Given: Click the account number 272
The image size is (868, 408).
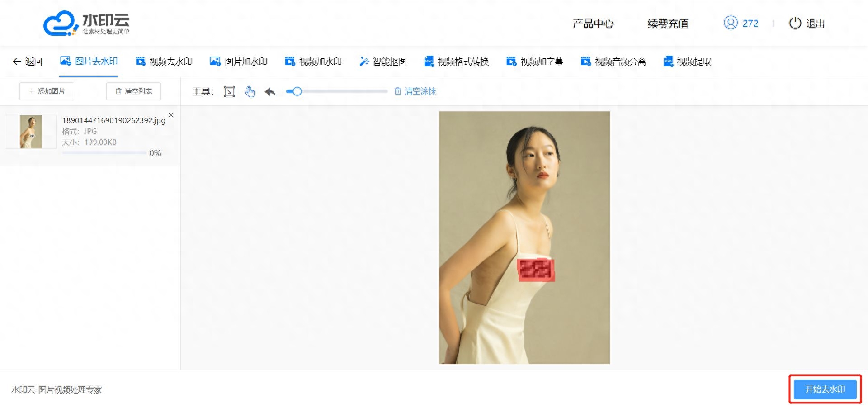Looking at the screenshot, I should point(750,24).
